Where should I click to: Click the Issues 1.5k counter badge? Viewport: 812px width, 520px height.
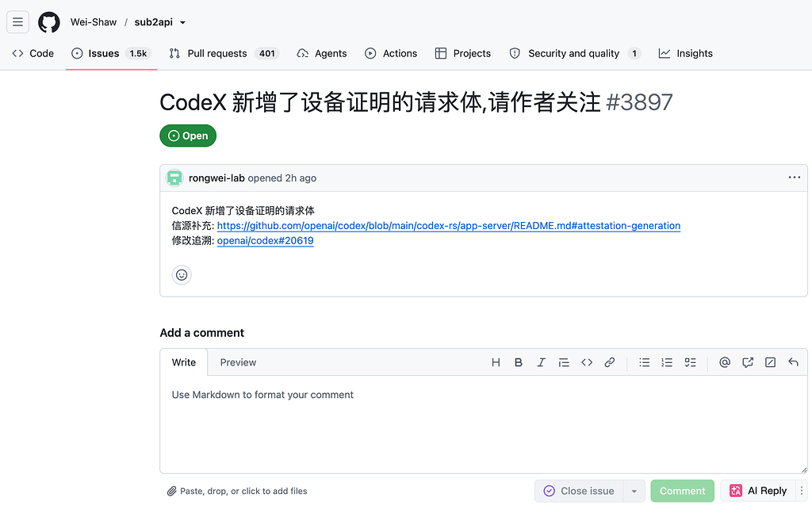pos(138,53)
